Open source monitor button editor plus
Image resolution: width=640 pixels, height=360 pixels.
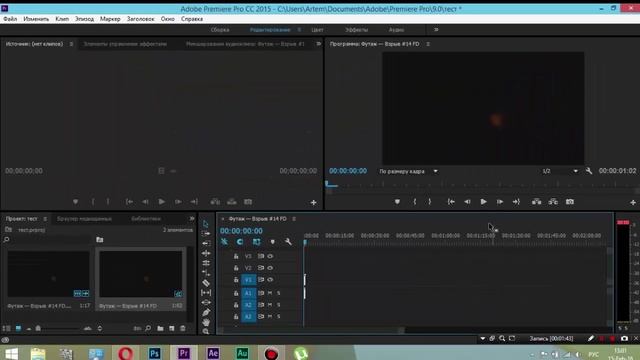click(x=313, y=202)
